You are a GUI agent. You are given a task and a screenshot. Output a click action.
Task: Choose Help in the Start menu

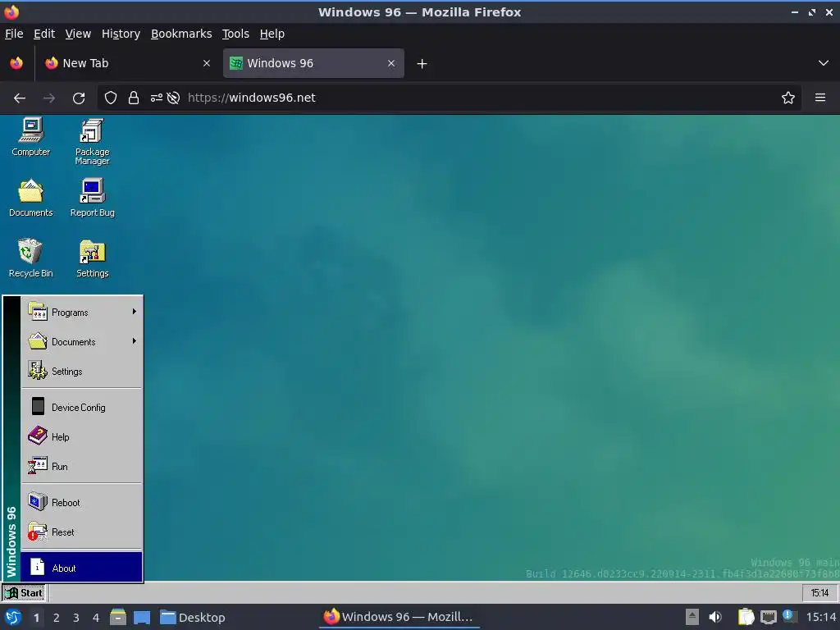pyautogui.click(x=82, y=436)
